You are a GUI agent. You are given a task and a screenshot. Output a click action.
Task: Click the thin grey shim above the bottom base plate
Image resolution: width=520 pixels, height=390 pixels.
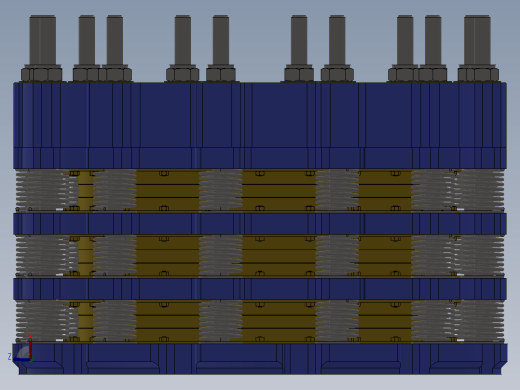pos(260,342)
